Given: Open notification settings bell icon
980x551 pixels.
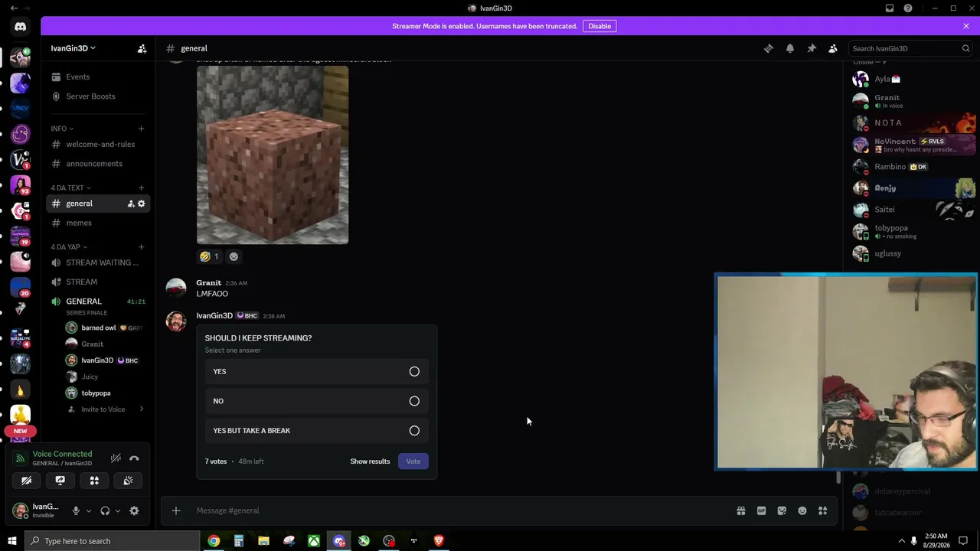Looking at the screenshot, I should 790,48.
